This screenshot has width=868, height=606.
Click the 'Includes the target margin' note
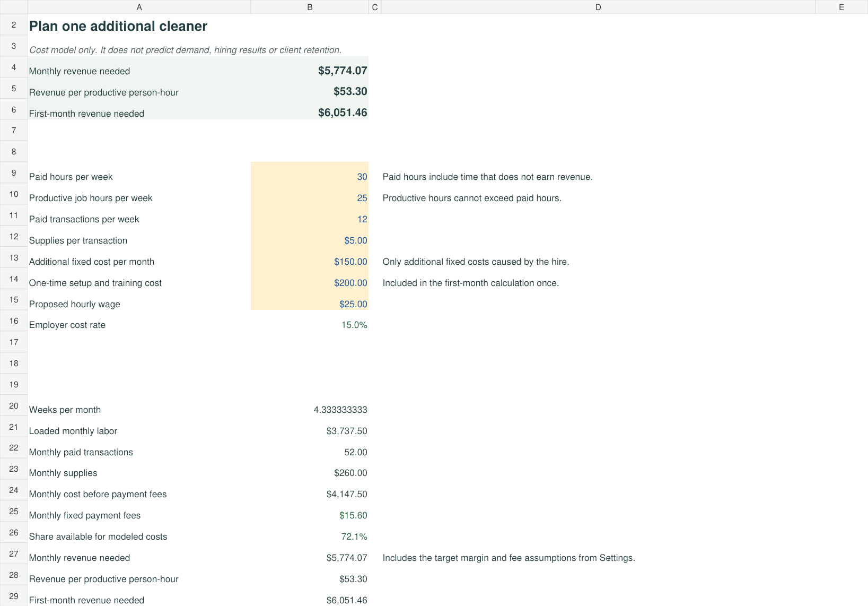click(x=509, y=558)
